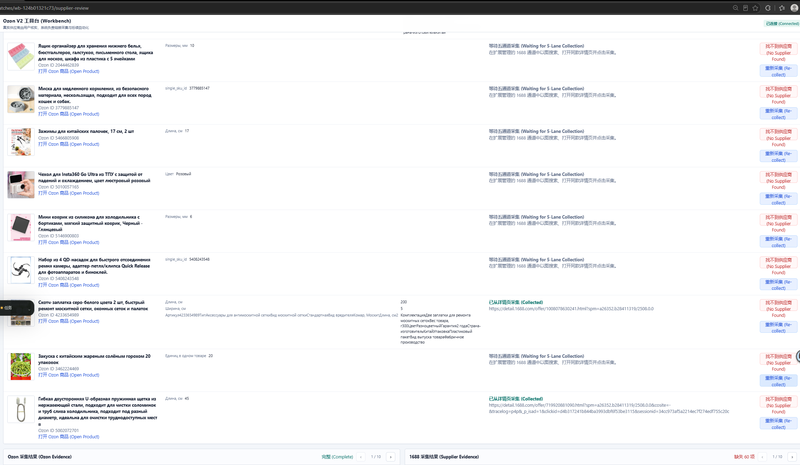Open the U-shaped spring brush thumbnail
This screenshot has width=800, height=465.
(21, 409)
